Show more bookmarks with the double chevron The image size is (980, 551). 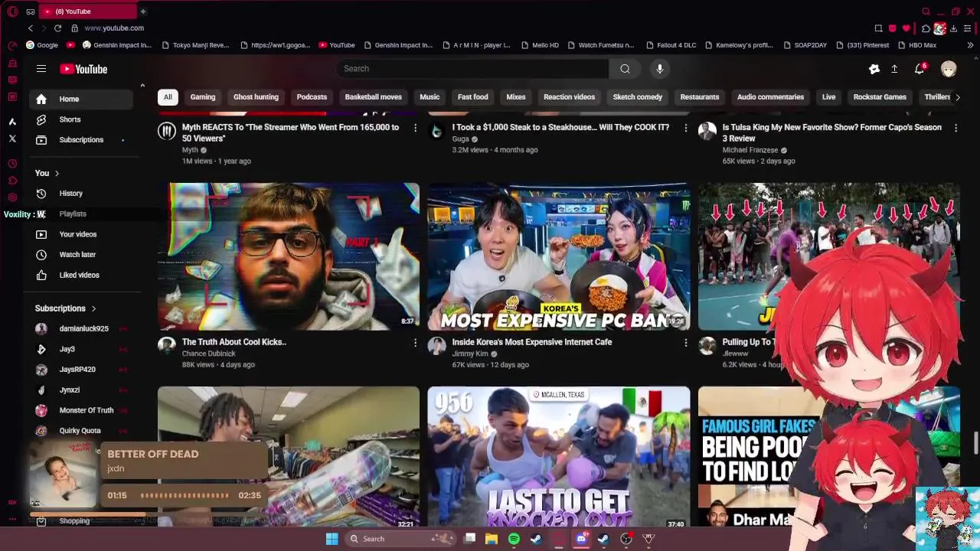click(970, 45)
